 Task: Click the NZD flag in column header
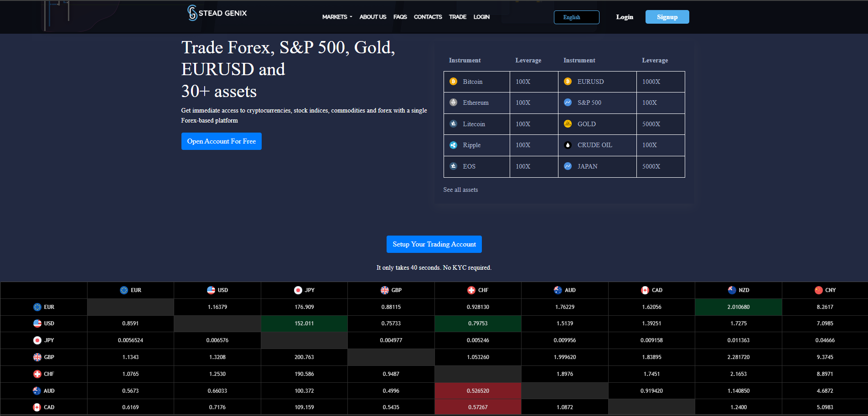click(732, 290)
